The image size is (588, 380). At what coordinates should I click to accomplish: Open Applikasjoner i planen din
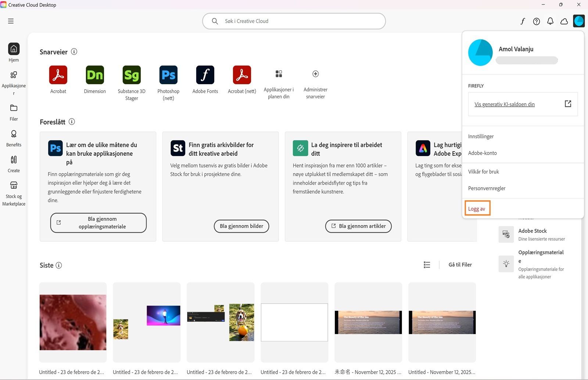[279, 84]
